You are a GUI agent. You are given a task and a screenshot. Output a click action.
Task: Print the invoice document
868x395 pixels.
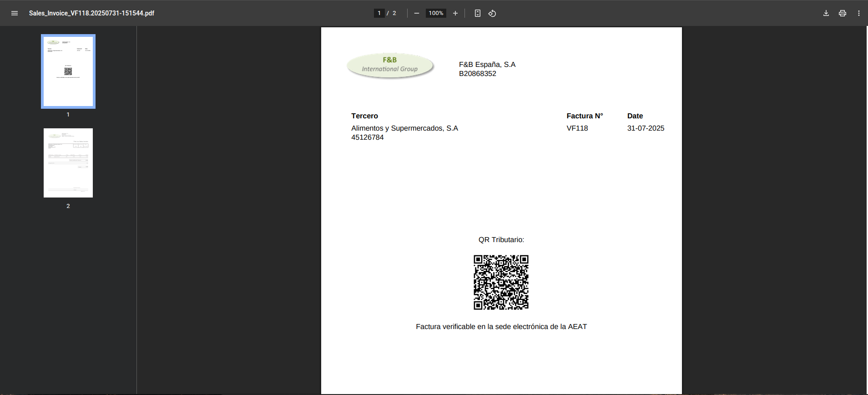click(843, 13)
